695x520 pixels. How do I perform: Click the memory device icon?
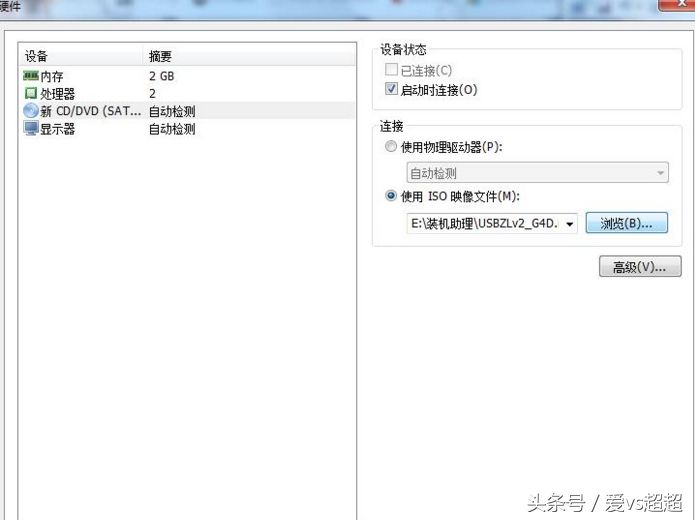tap(31, 76)
